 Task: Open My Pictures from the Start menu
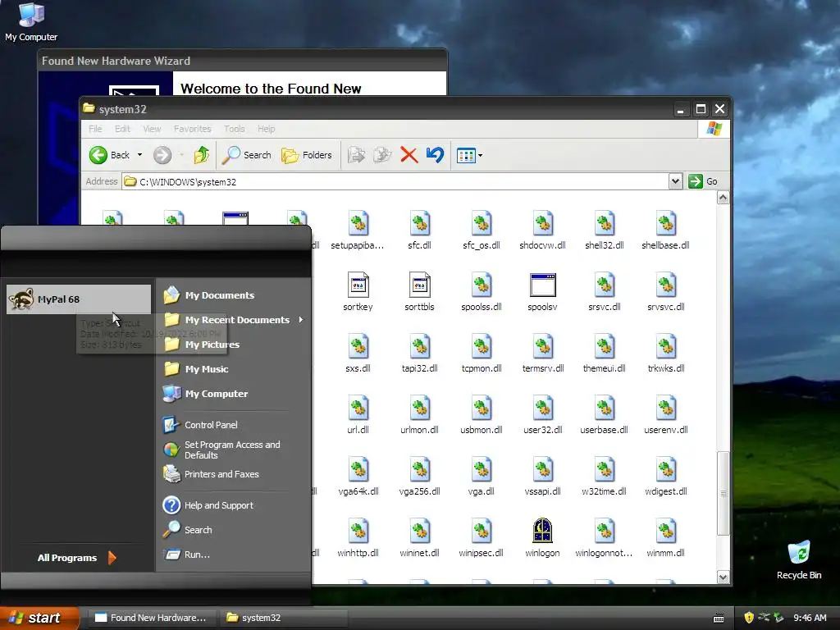click(x=234, y=345)
